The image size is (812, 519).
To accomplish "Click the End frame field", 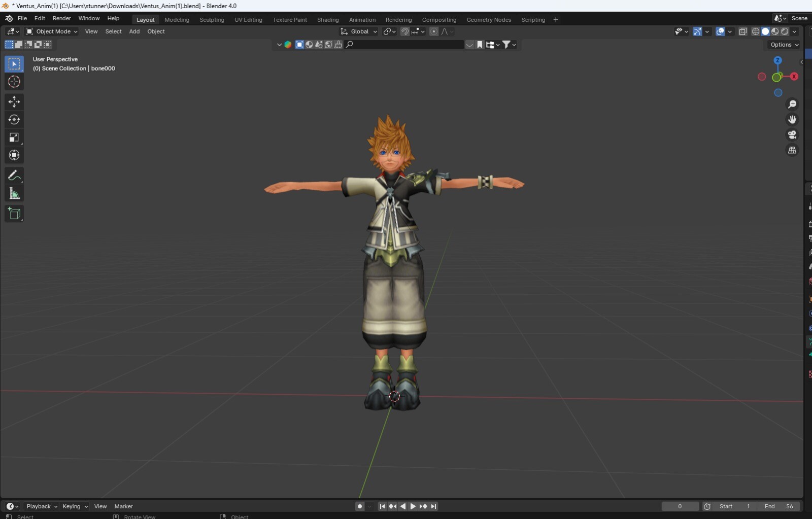I will (x=779, y=506).
